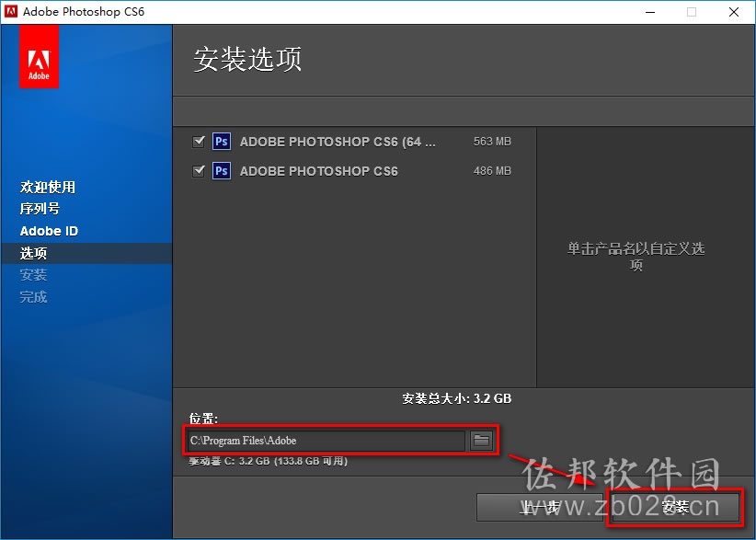Screen dimensions: 756x540
Task: Uncheck the Adobe Photoshop CS6 (64 ...) checkbox
Action: click(199, 142)
